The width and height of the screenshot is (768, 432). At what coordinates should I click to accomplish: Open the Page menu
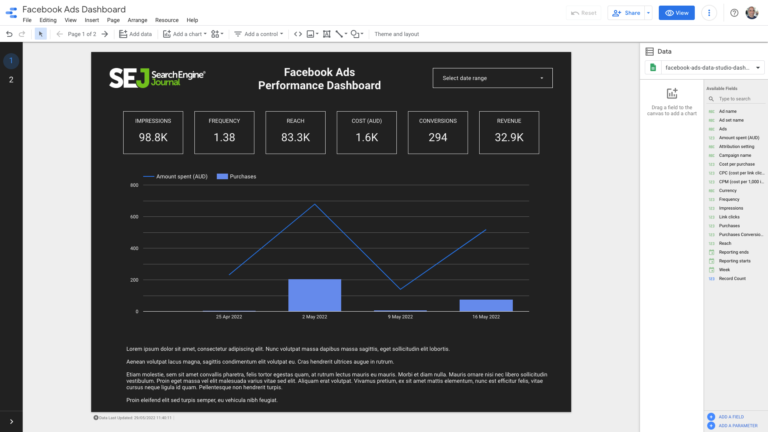pyautogui.click(x=113, y=20)
